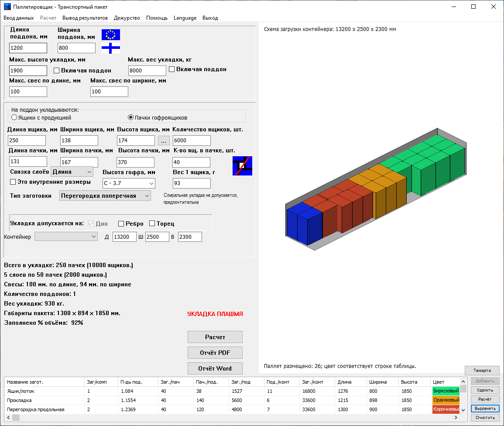Click the pallet length input field
This screenshot has height=426, width=504.
coord(28,48)
